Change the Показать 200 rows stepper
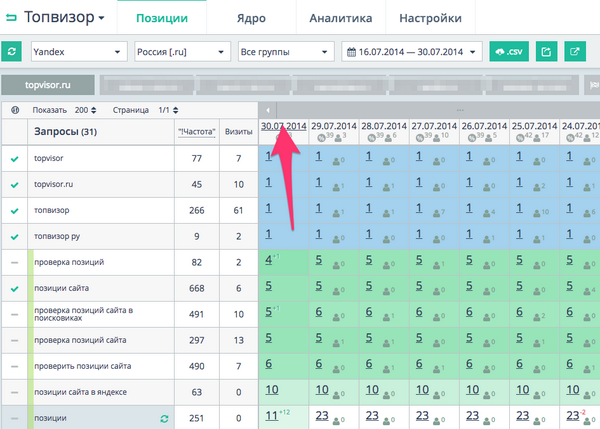The height and width of the screenshot is (429, 600). (x=93, y=110)
